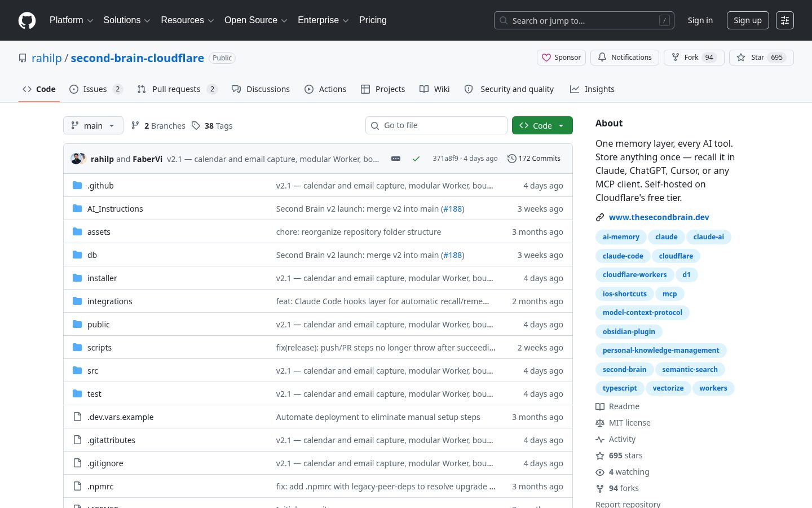Open the src folder icon

pos(77,370)
